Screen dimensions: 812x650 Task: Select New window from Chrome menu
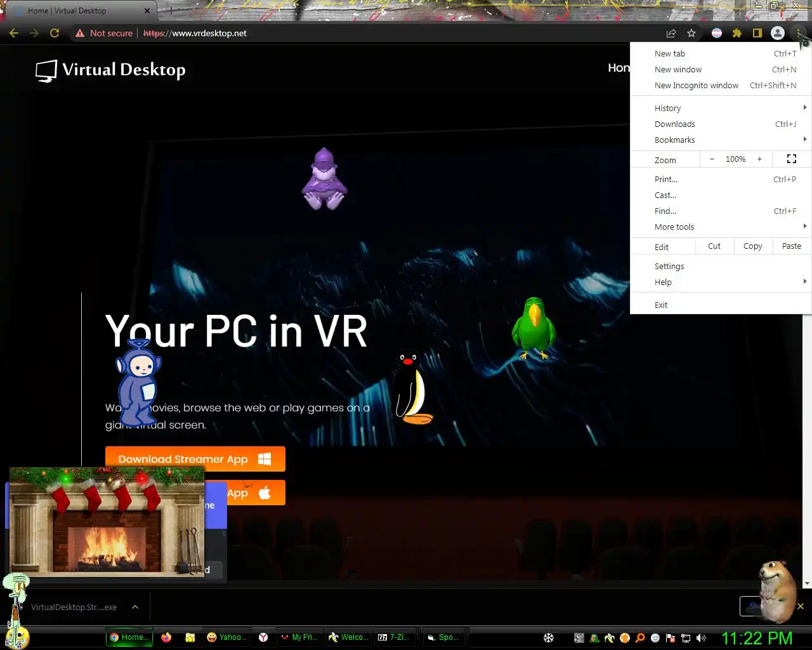pos(721,70)
